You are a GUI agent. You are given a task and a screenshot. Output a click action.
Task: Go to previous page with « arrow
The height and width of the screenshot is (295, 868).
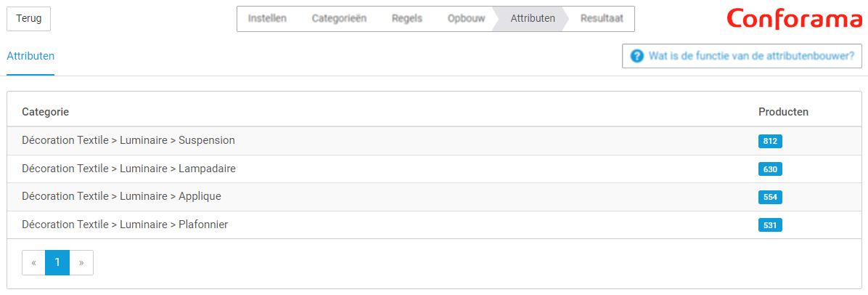(34, 263)
